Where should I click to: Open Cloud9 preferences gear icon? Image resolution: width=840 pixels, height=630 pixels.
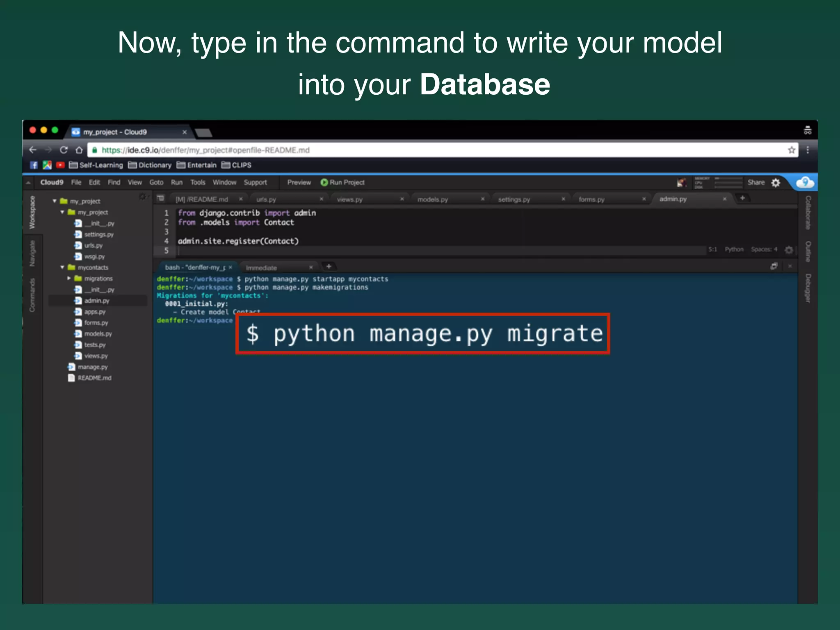click(776, 183)
